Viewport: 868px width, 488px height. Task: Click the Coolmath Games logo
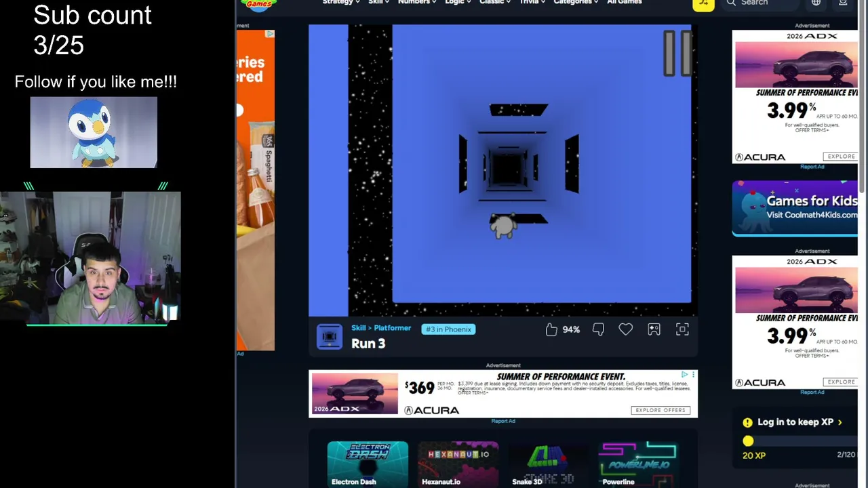click(x=259, y=5)
